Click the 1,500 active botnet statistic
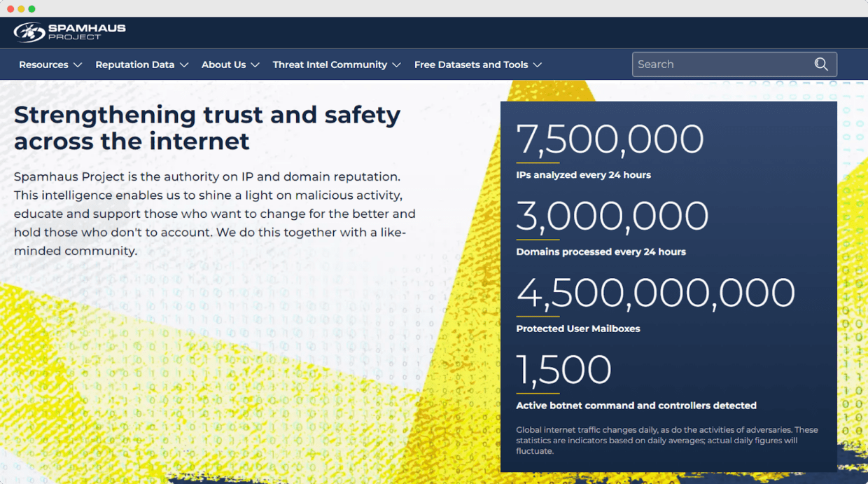Viewport: 868px width, 484px height. pyautogui.click(x=563, y=370)
